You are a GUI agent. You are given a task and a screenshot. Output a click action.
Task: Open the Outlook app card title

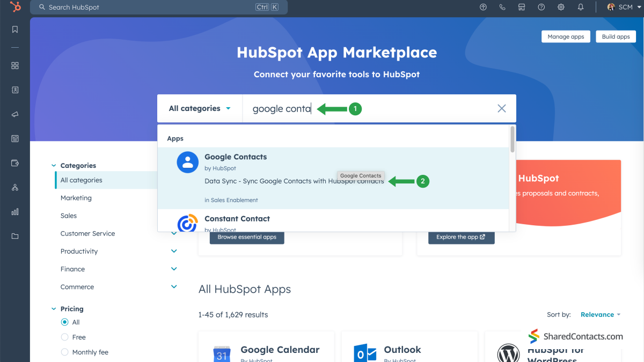click(x=402, y=350)
